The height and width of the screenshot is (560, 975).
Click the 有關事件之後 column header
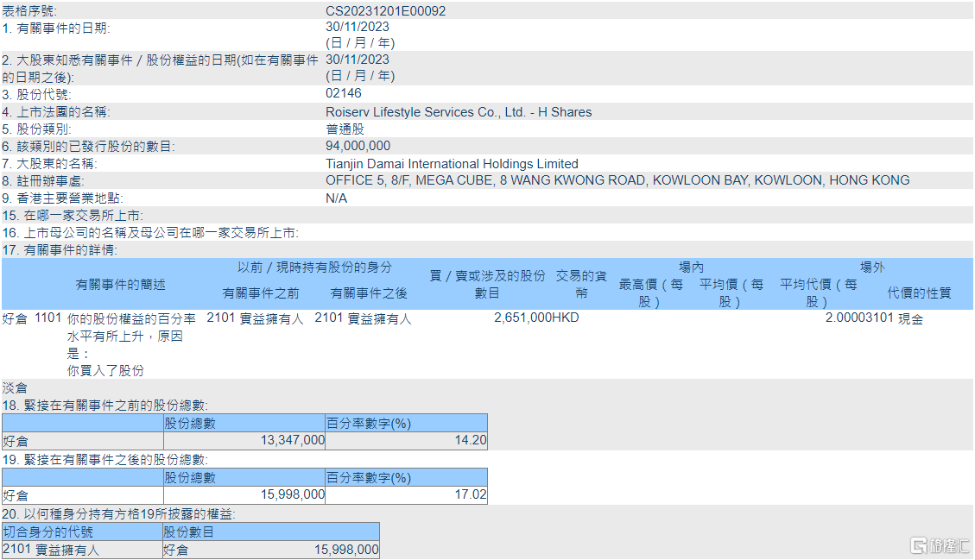(369, 293)
